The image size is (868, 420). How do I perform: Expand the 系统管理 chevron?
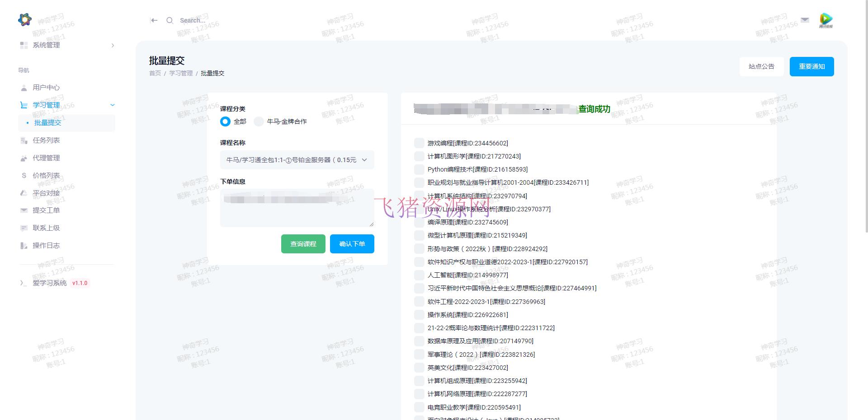tap(113, 45)
